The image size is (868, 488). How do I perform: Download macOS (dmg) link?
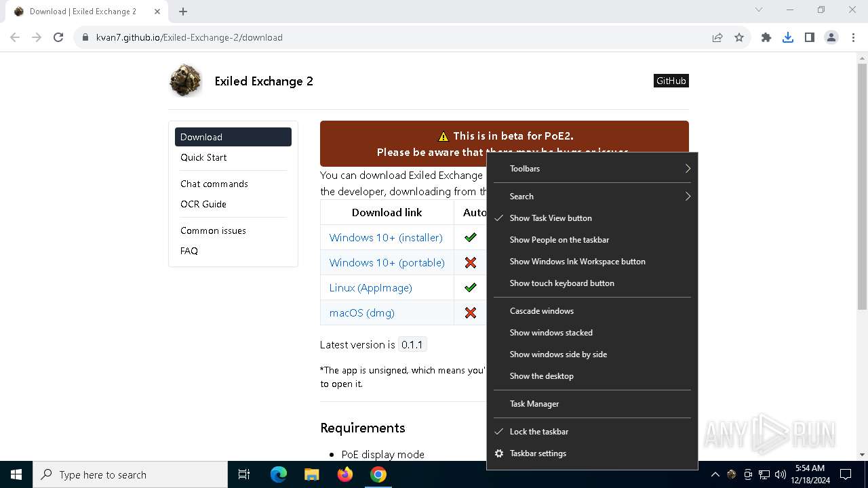[x=362, y=312]
